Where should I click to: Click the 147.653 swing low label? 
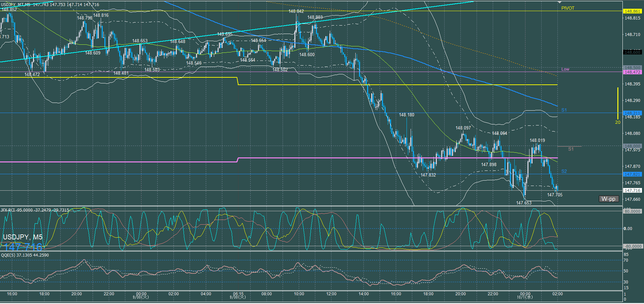tap(524, 203)
